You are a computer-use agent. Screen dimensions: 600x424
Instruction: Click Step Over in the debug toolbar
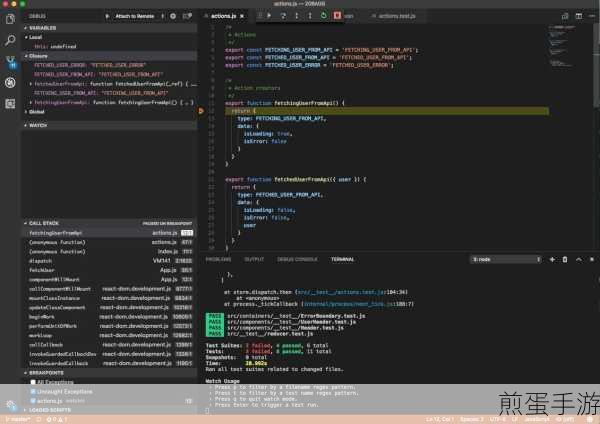tap(283, 16)
